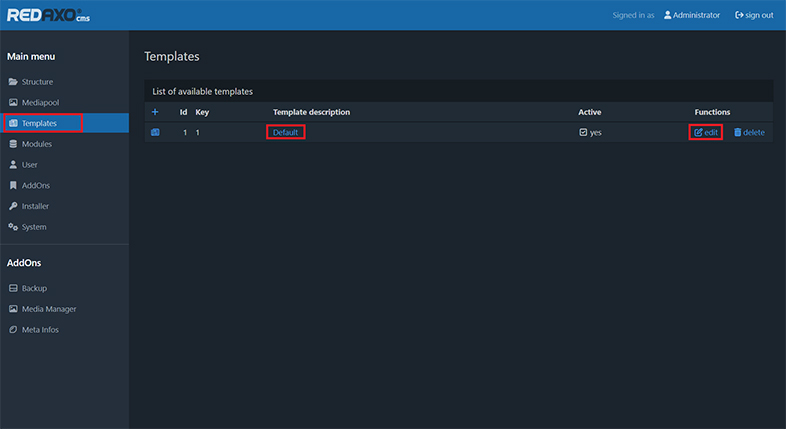Click the 'Active' column header
The width and height of the screenshot is (786, 429).
pos(590,112)
